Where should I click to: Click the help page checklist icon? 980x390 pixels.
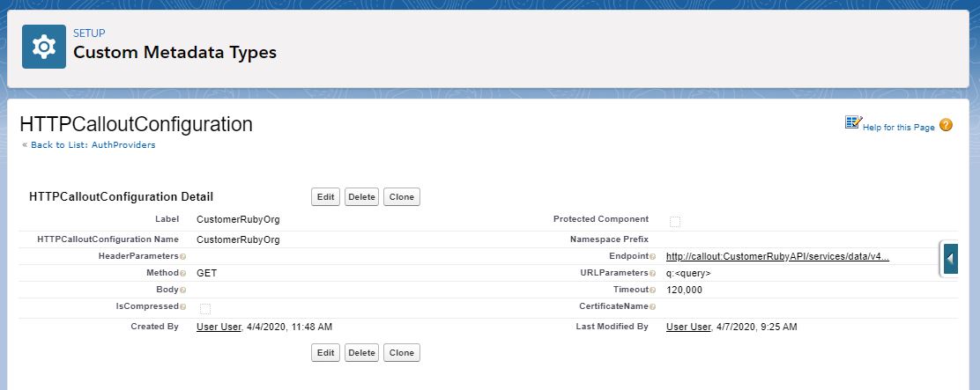pos(853,122)
